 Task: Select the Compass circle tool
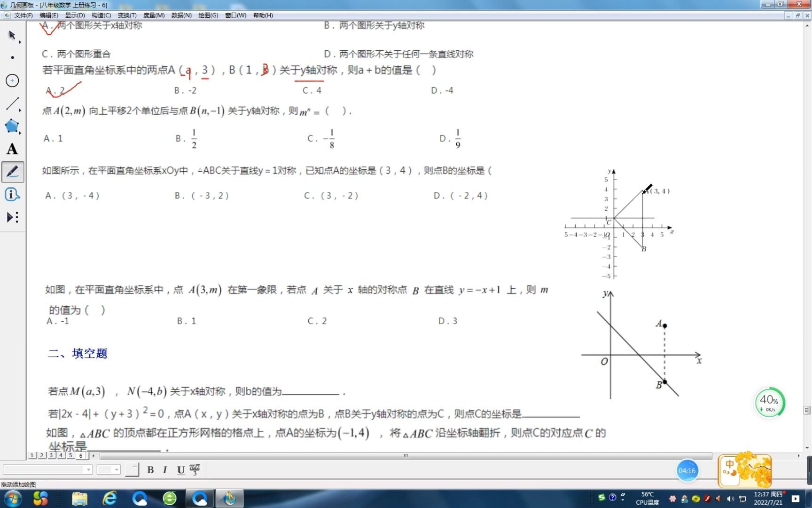coord(13,80)
